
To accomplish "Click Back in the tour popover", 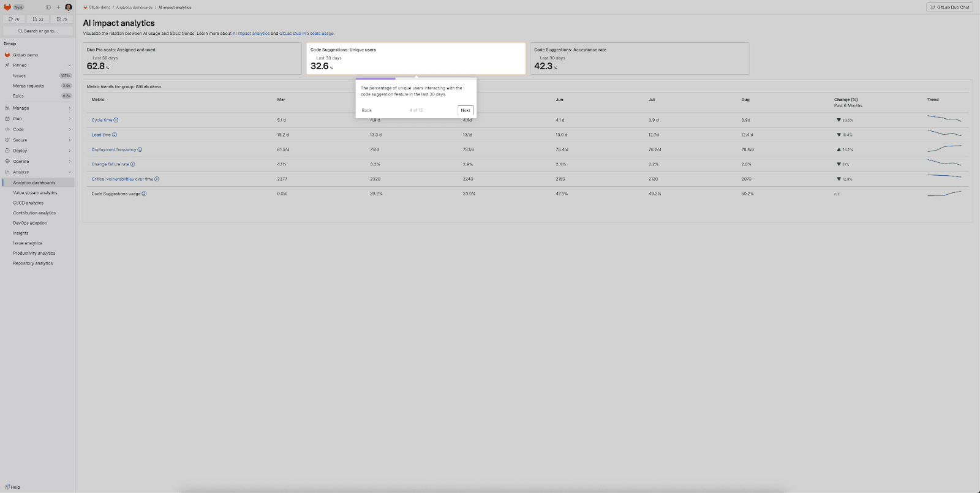I will (x=366, y=110).
